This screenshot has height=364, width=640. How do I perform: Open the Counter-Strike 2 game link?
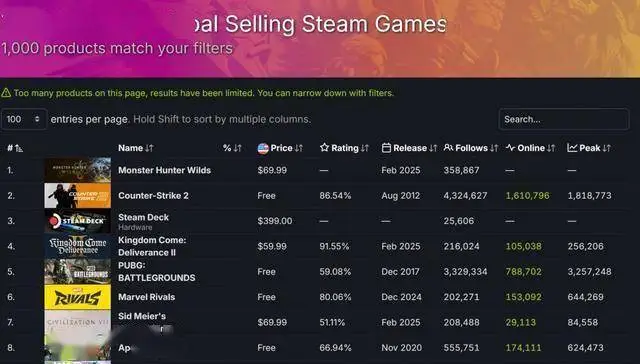(153, 195)
